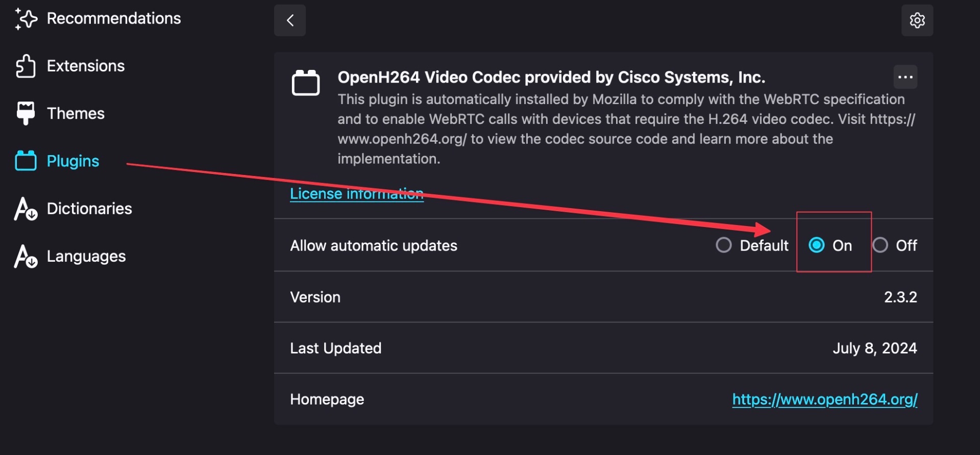Open the License information link
Screen dimensions: 980x455
(x=357, y=194)
